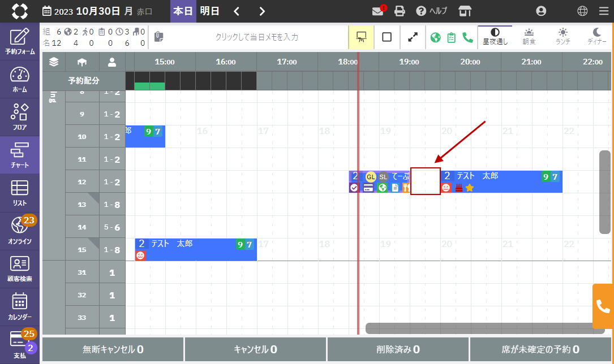Go to the ホーム dashboard
The width and height of the screenshot is (614, 364).
(x=20, y=80)
